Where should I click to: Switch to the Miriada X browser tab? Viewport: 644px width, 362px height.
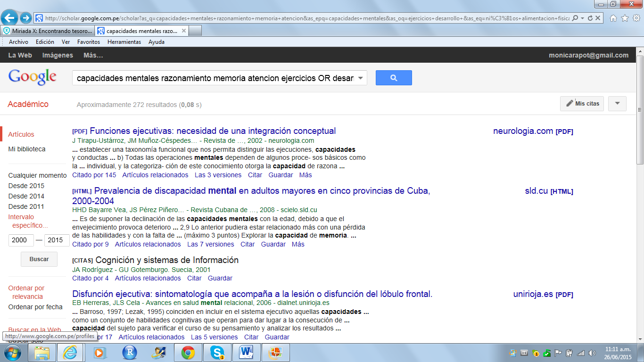point(48,31)
